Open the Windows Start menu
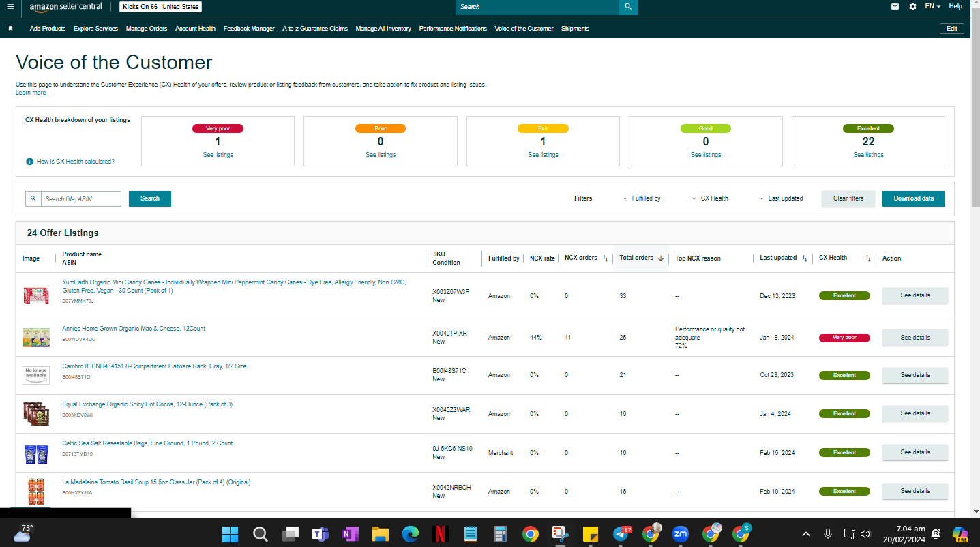This screenshot has height=547, width=980. (231, 533)
